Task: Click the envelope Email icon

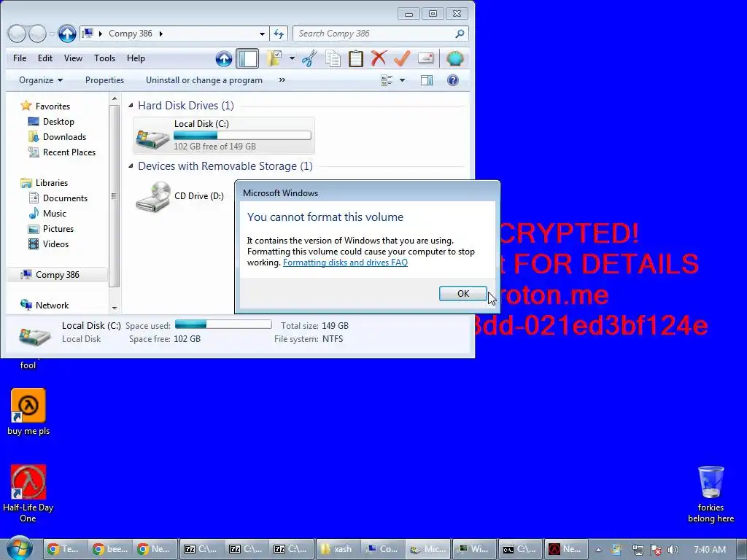Action: [425, 58]
